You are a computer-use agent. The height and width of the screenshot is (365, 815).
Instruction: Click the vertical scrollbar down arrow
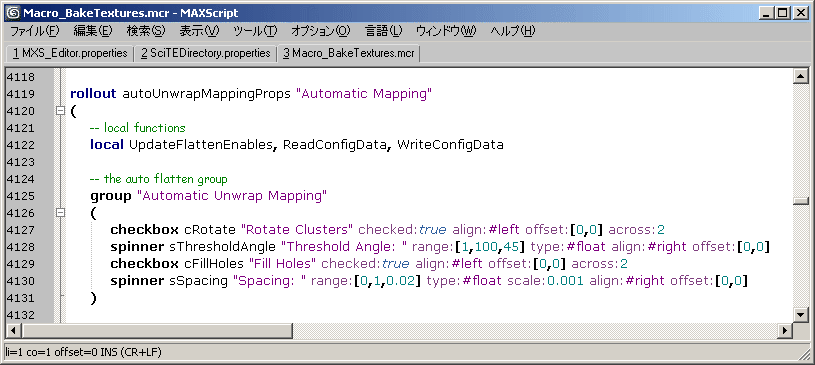(x=800, y=315)
